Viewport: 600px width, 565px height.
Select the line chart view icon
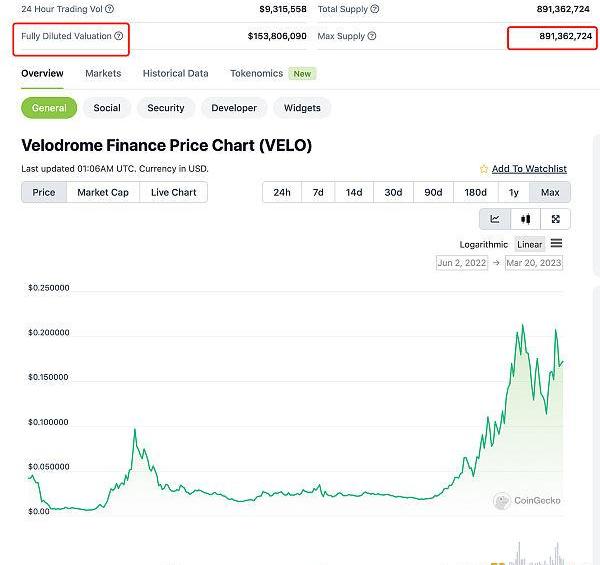click(x=495, y=219)
